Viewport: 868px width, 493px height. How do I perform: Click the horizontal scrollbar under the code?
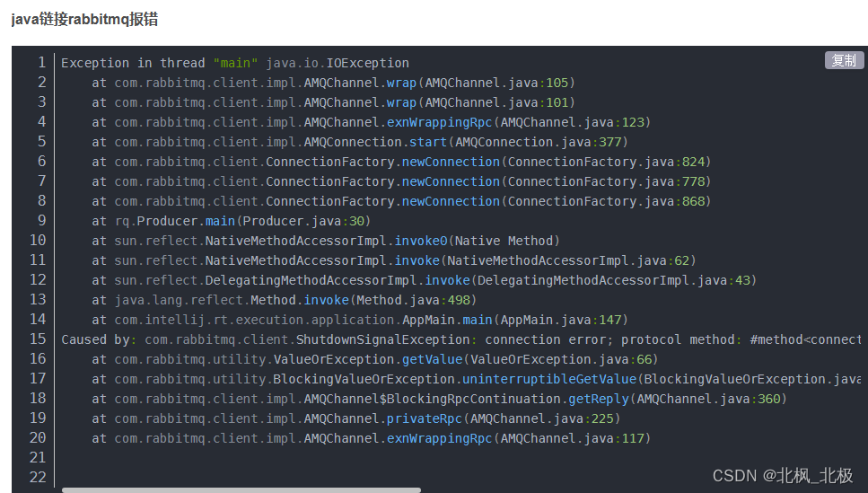coord(241,490)
